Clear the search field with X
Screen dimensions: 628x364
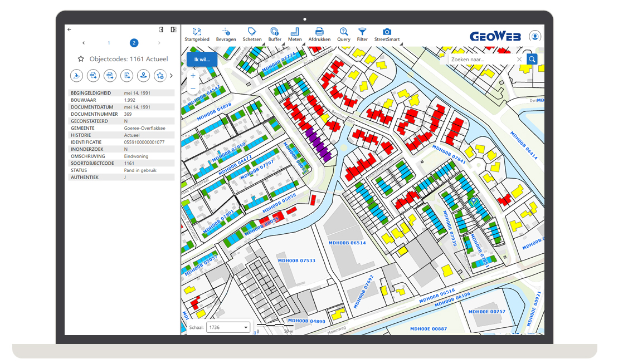519,59
